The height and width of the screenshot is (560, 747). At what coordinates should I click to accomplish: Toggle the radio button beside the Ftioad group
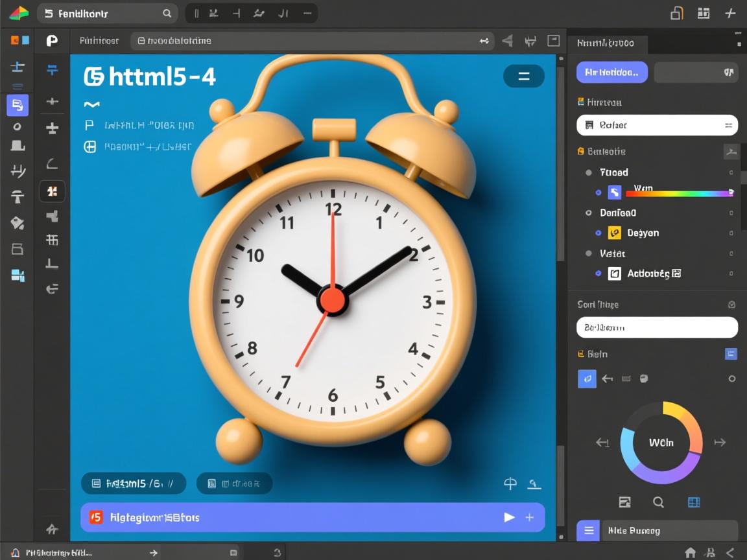click(x=589, y=172)
